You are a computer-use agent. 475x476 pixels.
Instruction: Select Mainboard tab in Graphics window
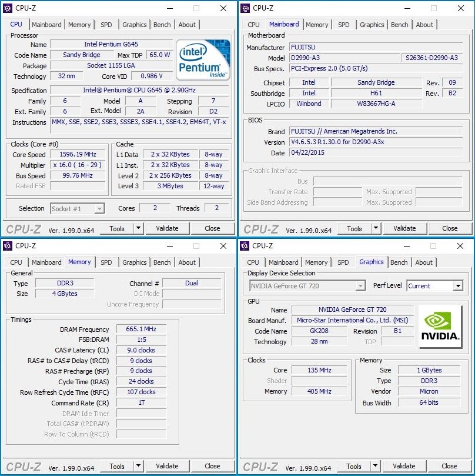tap(283, 262)
